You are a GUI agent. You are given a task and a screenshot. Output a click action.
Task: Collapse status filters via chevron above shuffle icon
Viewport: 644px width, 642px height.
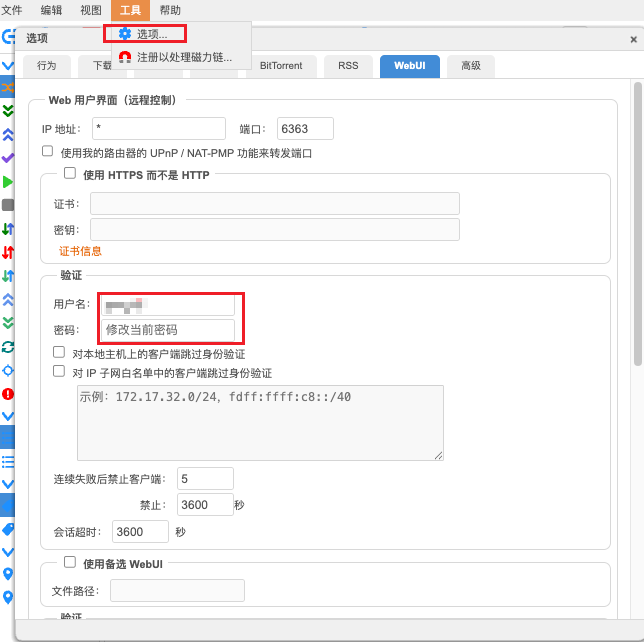pos(8,66)
